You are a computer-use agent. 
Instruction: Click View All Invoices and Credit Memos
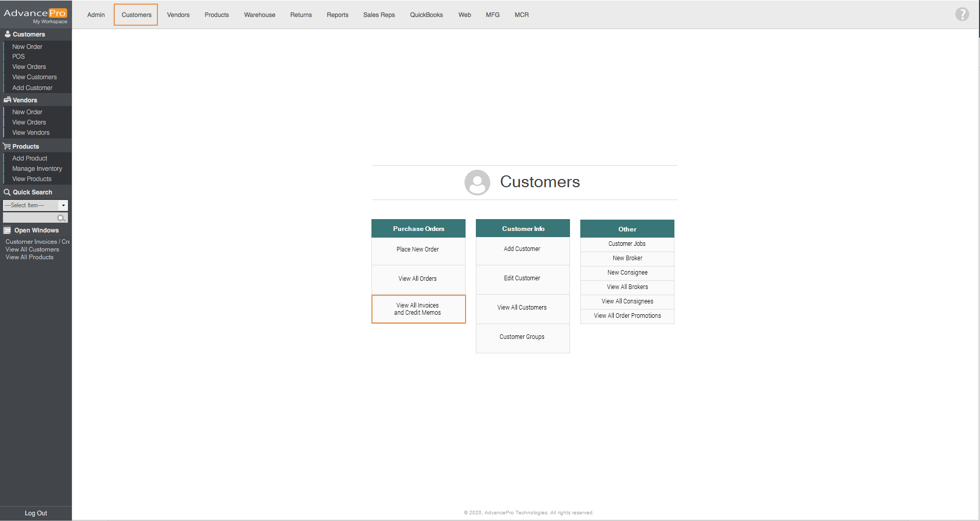(x=418, y=309)
